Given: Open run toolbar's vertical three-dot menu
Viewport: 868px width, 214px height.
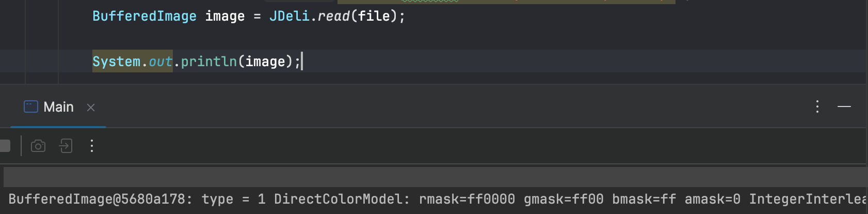Looking at the screenshot, I should [92, 146].
